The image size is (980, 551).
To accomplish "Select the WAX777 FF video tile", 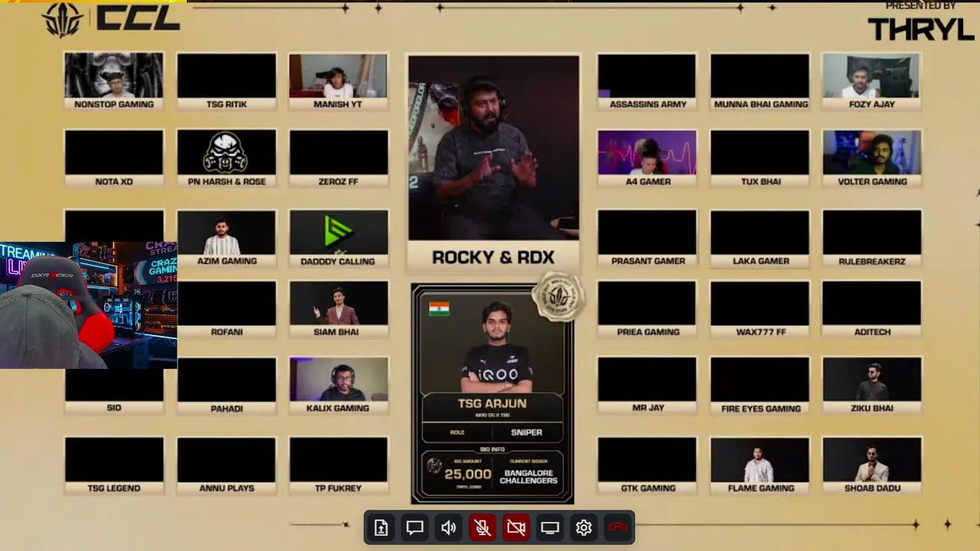I will coord(760,309).
